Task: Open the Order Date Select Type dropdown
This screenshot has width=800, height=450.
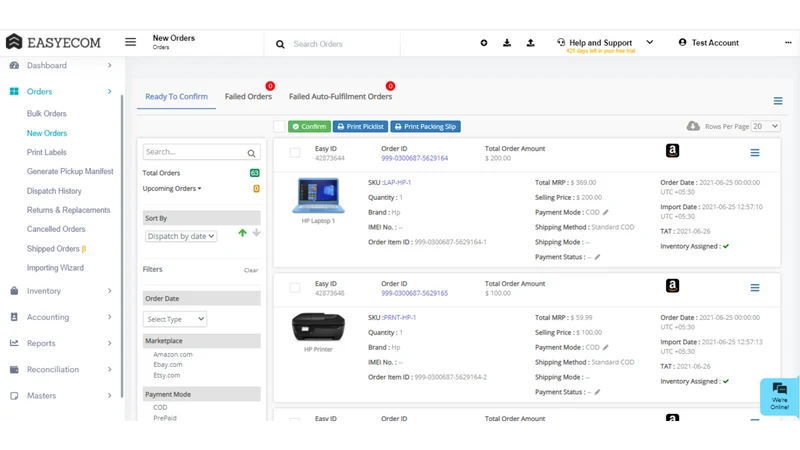Action: tap(174, 319)
